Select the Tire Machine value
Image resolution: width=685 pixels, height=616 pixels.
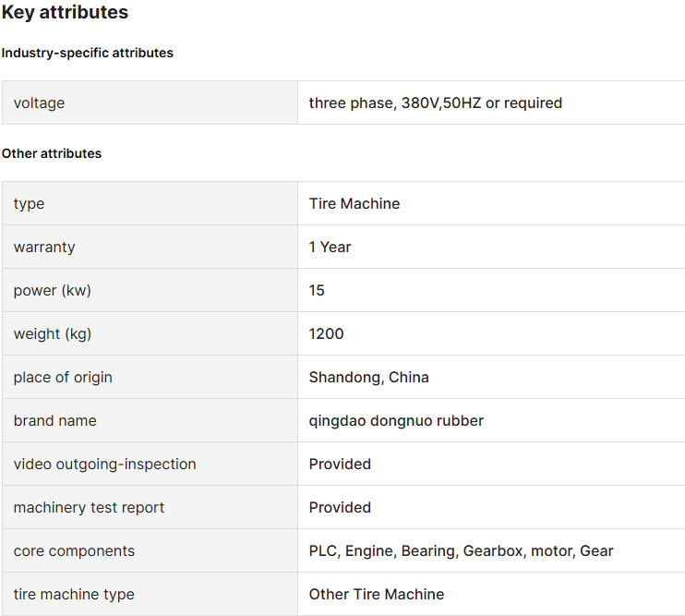point(355,203)
